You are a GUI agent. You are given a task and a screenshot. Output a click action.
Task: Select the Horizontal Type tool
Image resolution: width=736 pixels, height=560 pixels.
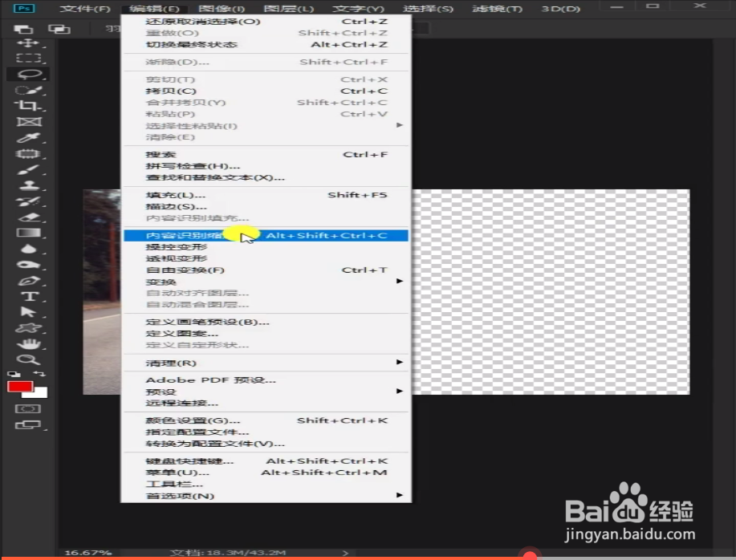point(29,296)
